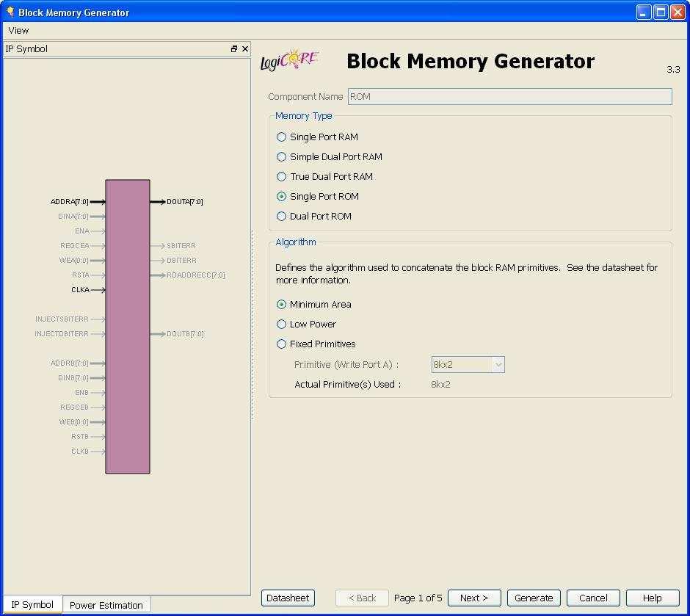Click the RSTA port label
This screenshot has width=690, height=616.
[x=81, y=275]
